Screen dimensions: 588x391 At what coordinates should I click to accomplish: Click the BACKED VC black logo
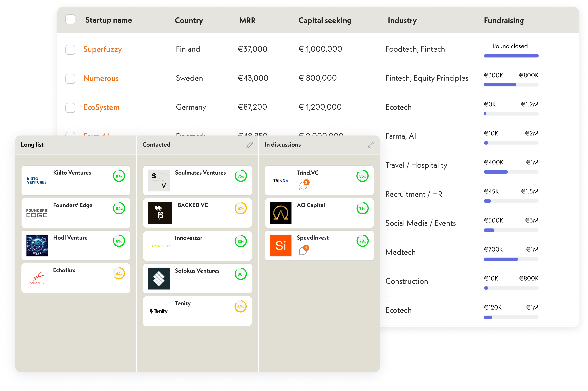[160, 213]
